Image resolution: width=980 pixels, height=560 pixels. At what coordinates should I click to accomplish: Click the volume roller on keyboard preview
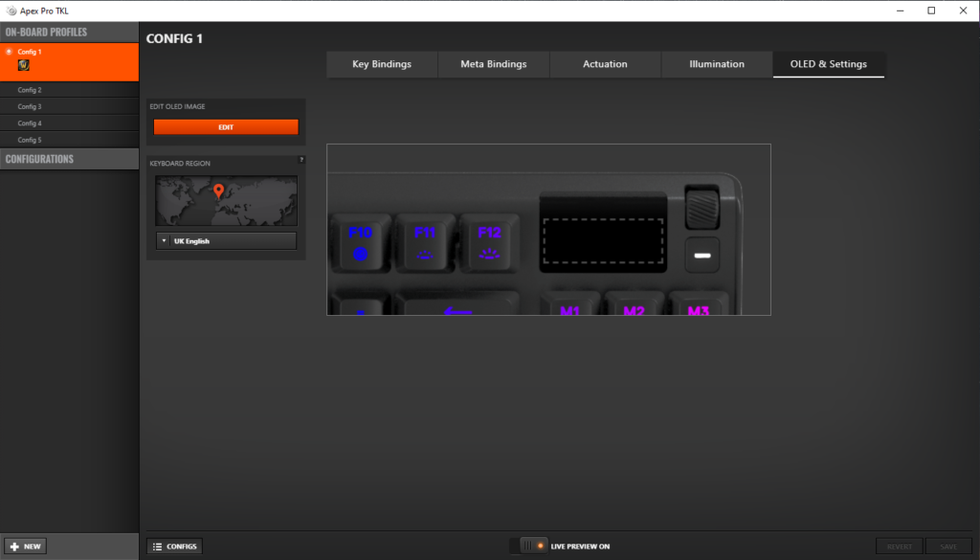click(x=702, y=207)
